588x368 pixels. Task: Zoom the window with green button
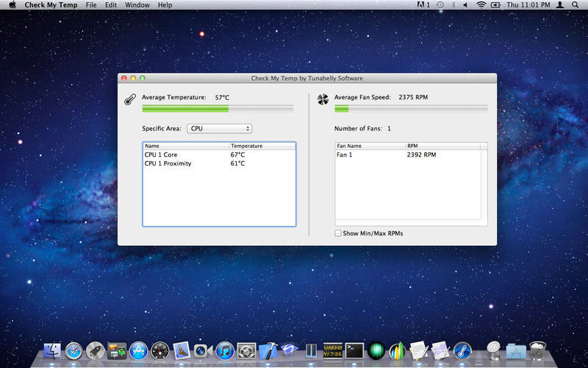142,78
